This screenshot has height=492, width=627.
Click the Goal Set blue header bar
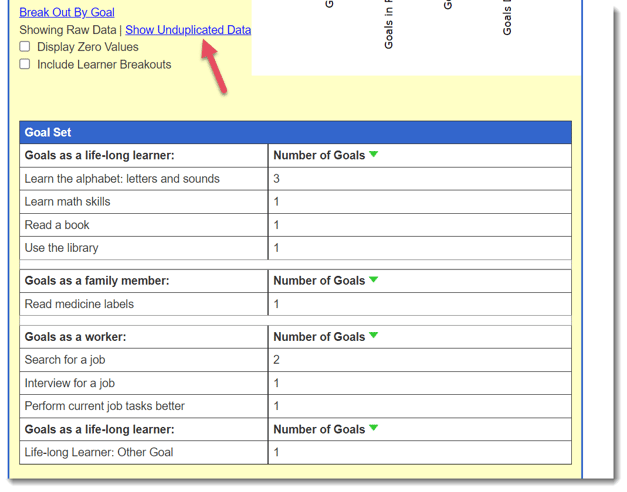coord(295,132)
